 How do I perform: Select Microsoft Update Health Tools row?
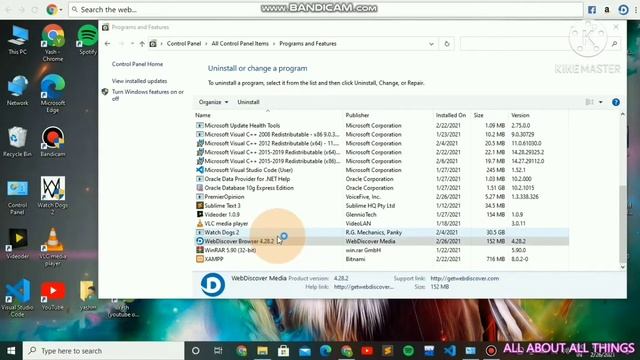click(x=381, y=125)
